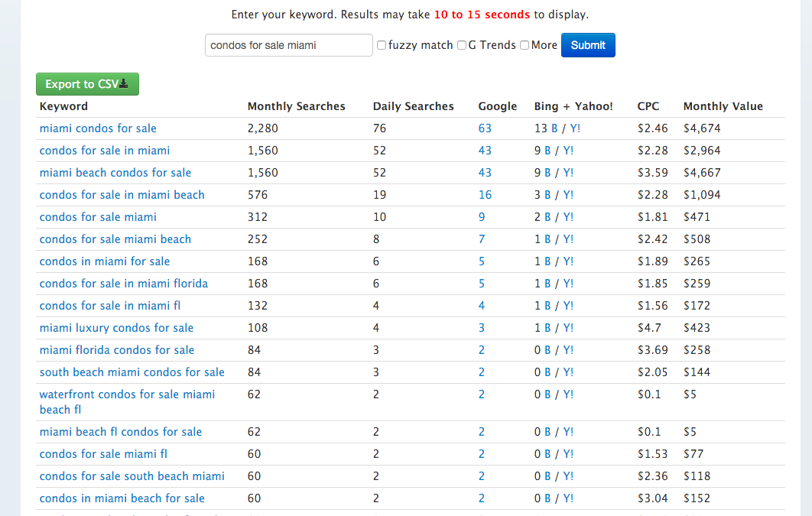Click the Bing + Yahoo! column header
The height and width of the screenshot is (516, 812).
point(573,106)
